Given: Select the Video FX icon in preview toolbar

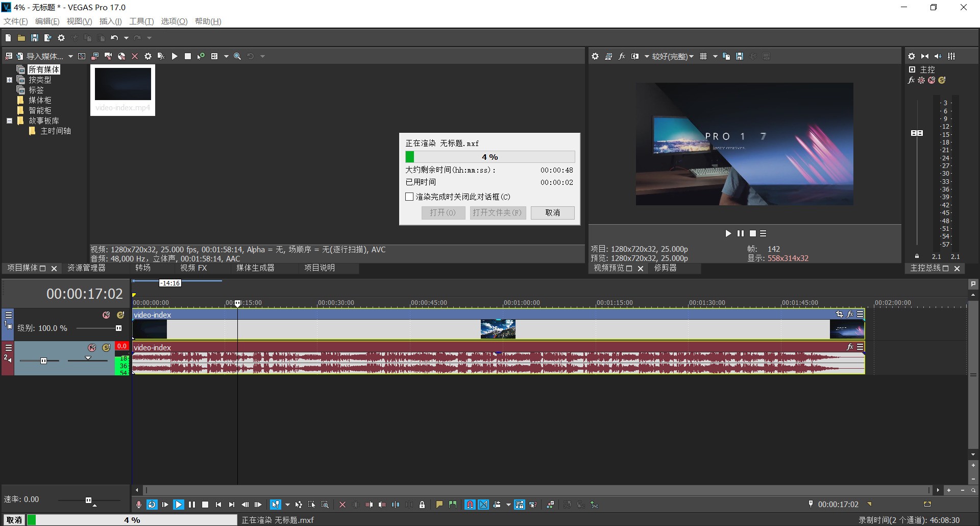Looking at the screenshot, I should (x=622, y=56).
